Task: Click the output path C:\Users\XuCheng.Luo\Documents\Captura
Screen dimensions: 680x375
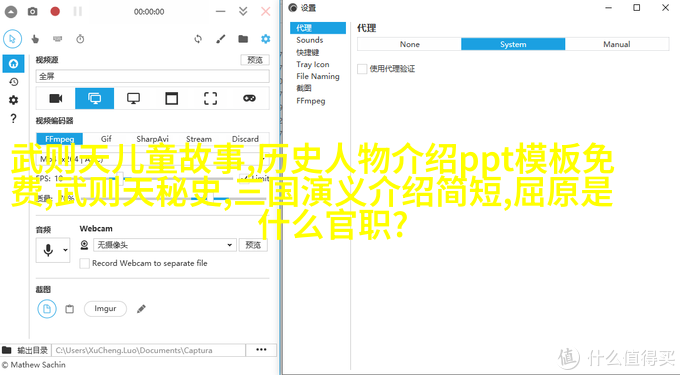Action: 148,350
